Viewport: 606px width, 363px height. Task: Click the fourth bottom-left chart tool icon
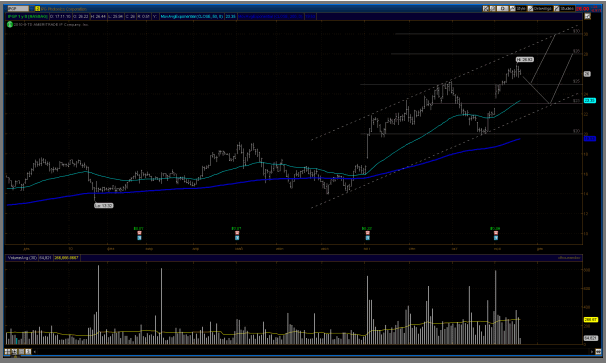28,351
